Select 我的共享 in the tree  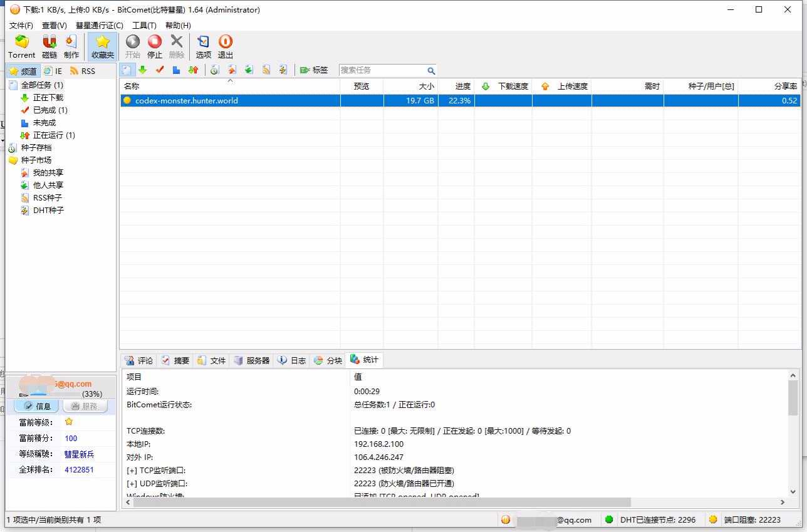(48, 172)
